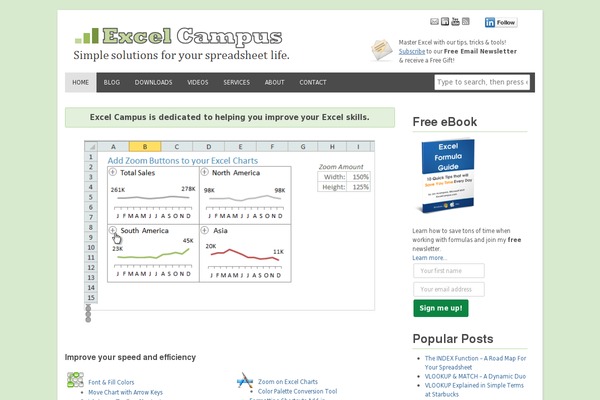Viewport: 600px width, 400px height.
Task: Click the Font & Fill Colors grid icon
Action: [75, 379]
